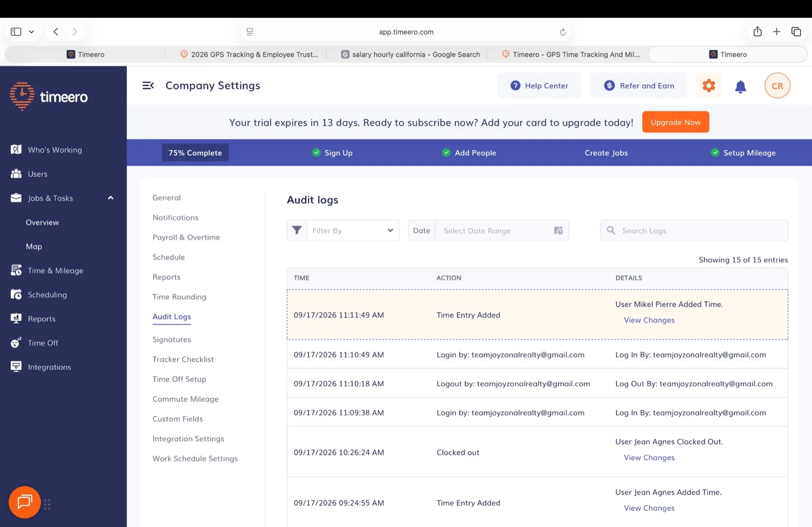Click the Refer and Earn button

[x=638, y=86]
